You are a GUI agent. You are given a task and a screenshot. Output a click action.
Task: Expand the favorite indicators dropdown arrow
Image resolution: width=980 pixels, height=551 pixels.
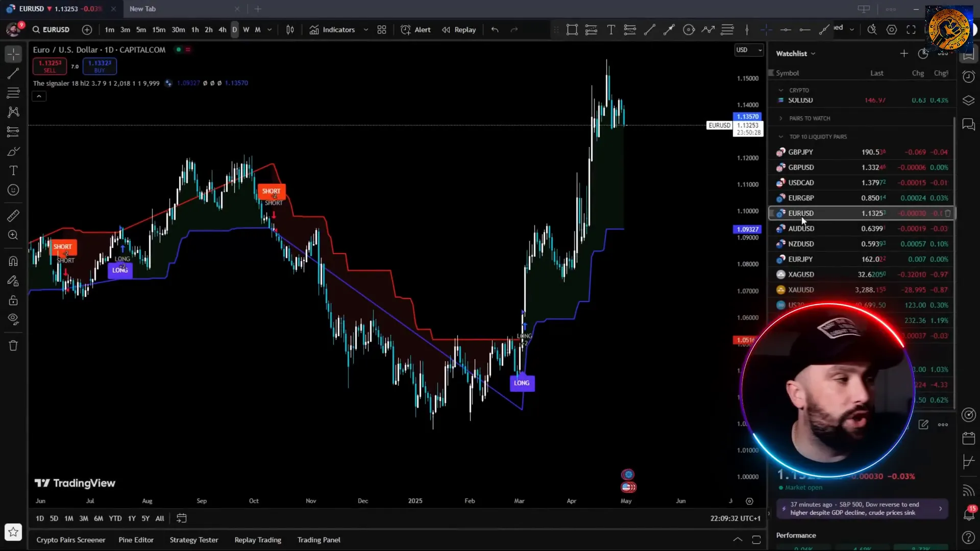pyautogui.click(x=366, y=30)
